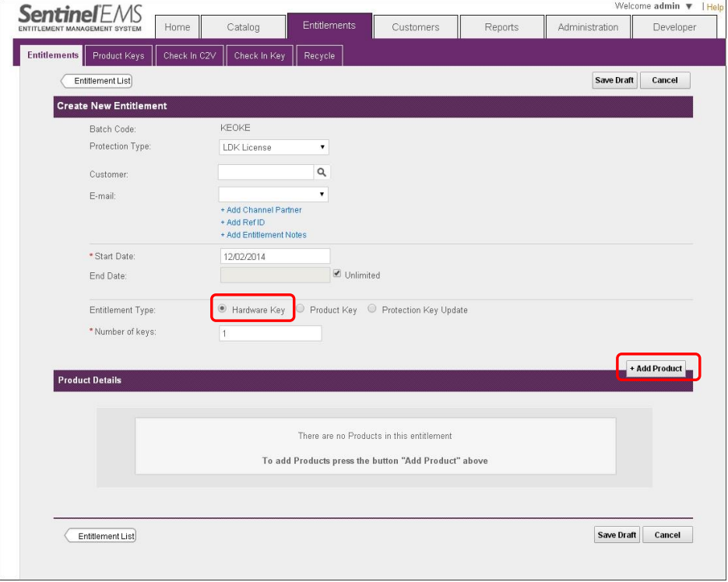
Task: Select the Product Key radio option
Action: coord(301,309)
